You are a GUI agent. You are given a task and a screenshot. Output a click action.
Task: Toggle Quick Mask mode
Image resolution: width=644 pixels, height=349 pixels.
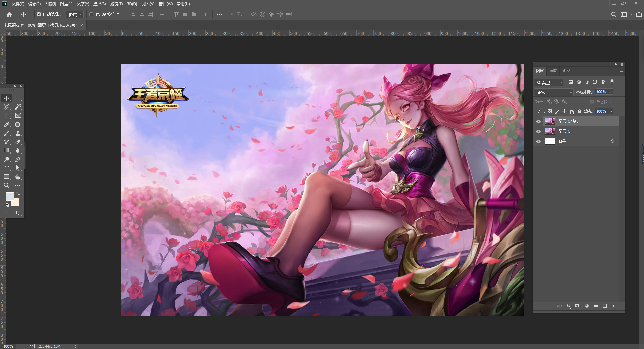[7, 213]
